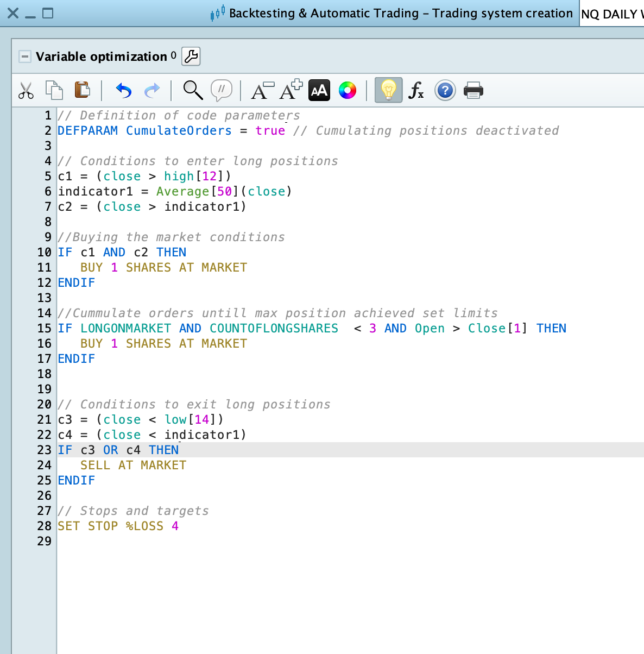Decrease the editor font size

(262, 90)
